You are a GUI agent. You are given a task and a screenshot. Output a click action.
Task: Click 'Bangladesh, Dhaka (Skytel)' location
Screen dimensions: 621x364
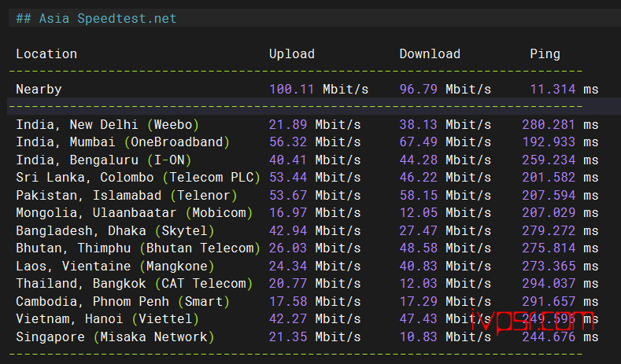coord(115,230)
